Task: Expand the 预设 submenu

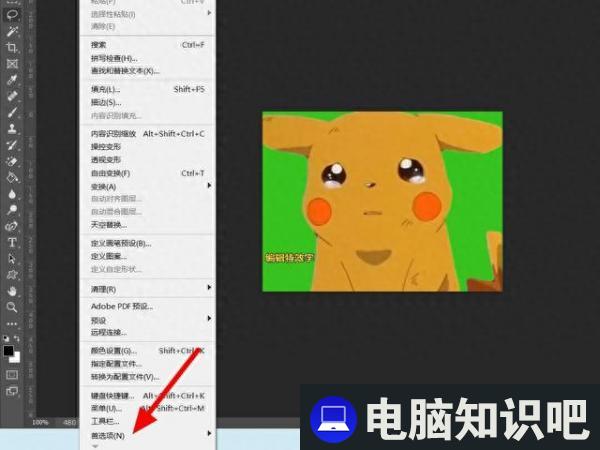Action: tap(209, 318)
